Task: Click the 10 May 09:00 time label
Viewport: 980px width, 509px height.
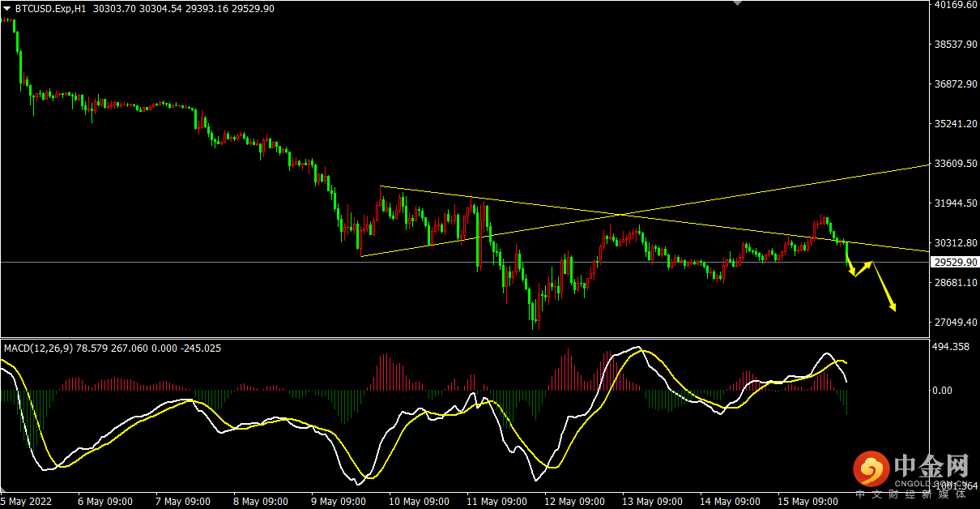Action: (x=418, y=501)
